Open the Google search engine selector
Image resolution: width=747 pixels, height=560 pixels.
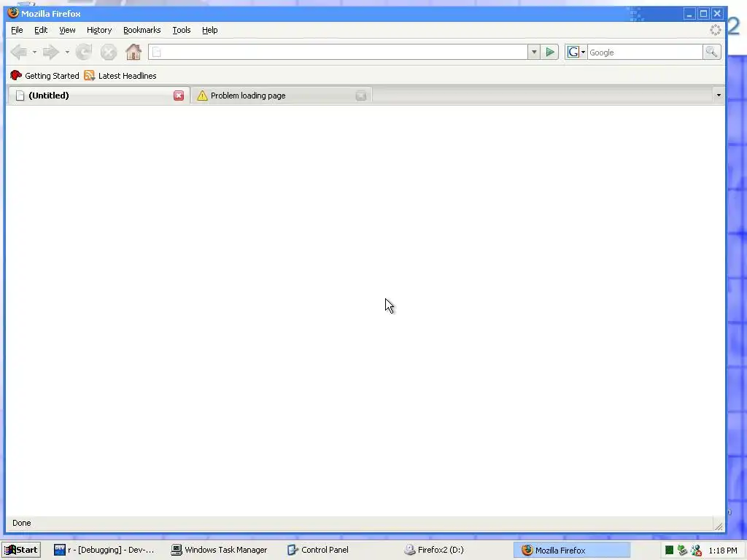[x=576, y=52]
